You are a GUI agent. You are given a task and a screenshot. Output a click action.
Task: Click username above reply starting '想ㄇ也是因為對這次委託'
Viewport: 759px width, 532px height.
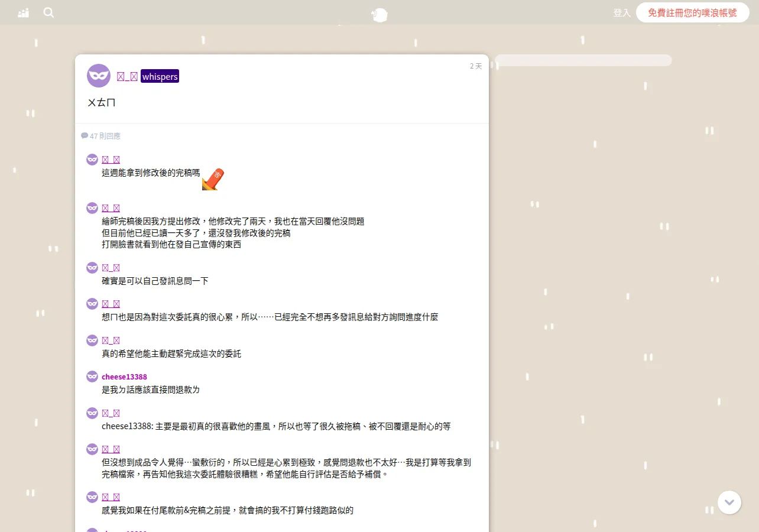click(x=111, y=304)
